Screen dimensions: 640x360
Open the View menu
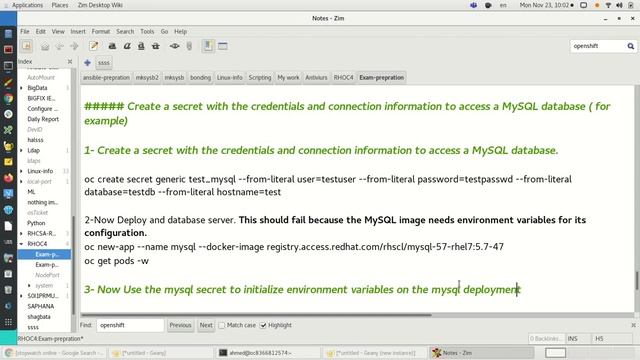tap(58, 31)
